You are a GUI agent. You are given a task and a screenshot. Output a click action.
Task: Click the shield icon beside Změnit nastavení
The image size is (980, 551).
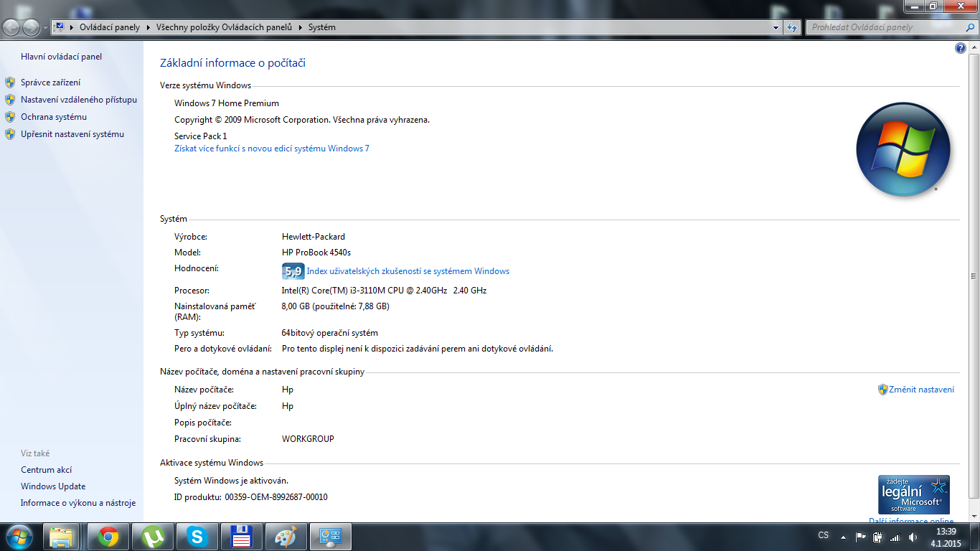[x=883, y=390]
